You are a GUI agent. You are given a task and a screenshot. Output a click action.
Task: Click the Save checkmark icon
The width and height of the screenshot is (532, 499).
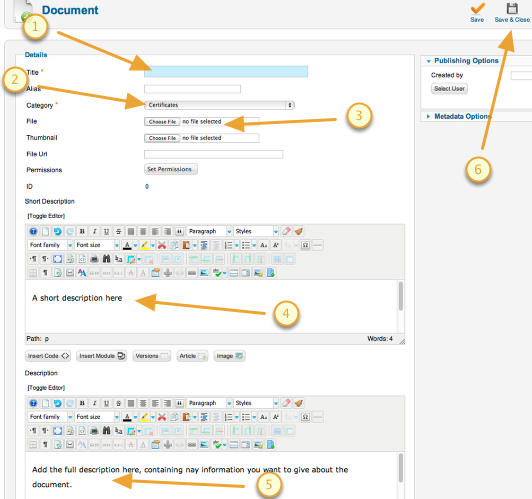[x=477, y=8]
